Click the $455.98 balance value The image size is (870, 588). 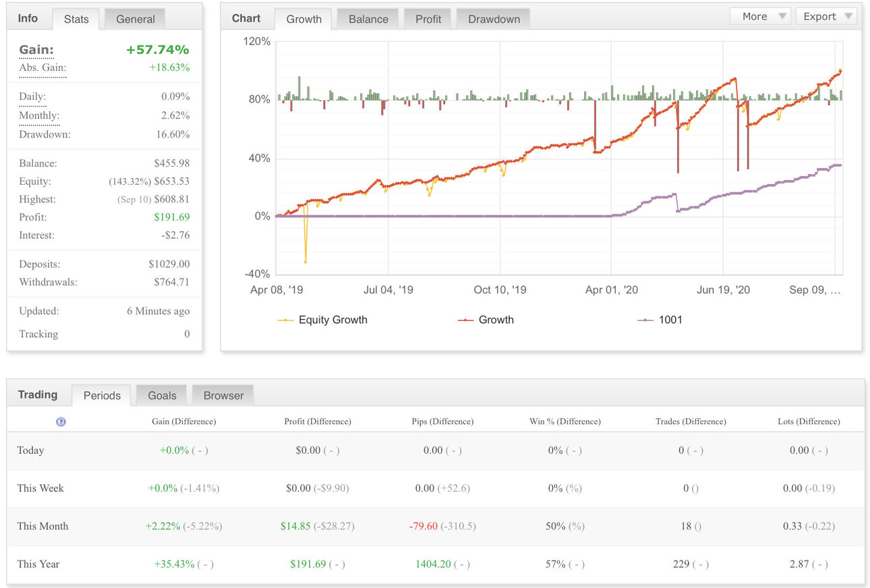(171, 163)
